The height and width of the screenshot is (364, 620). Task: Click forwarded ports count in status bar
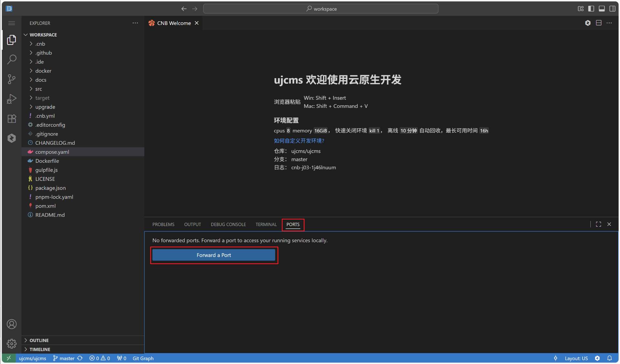(122, 358)
